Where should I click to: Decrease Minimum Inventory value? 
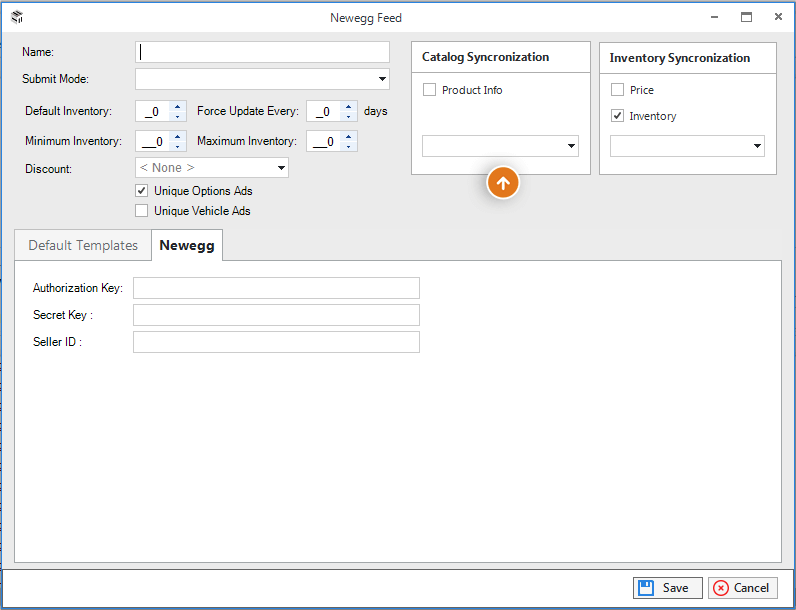(178, 147)
